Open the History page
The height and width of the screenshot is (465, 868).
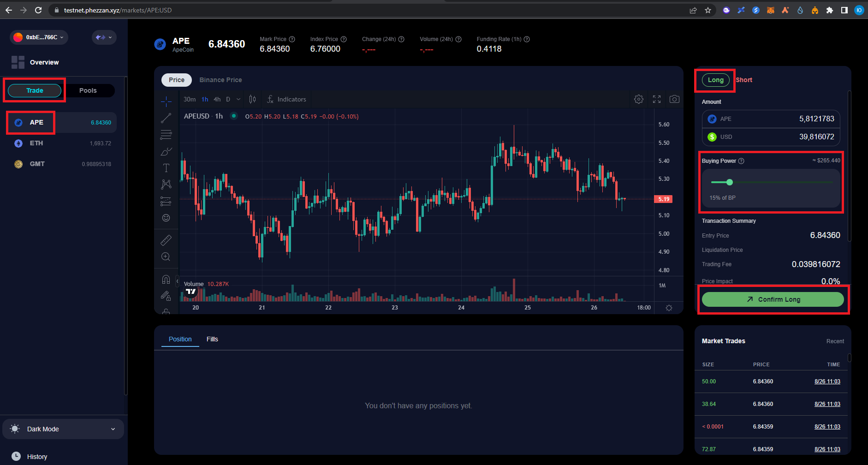click(x=30, y=456)
